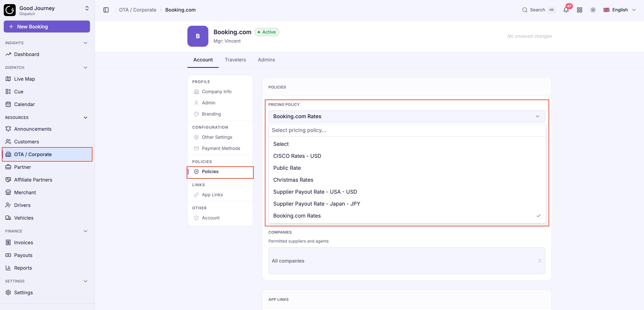The width and height of the screenshot is (644, 310).
Task: Click the Active status badge
Action: 267,32
